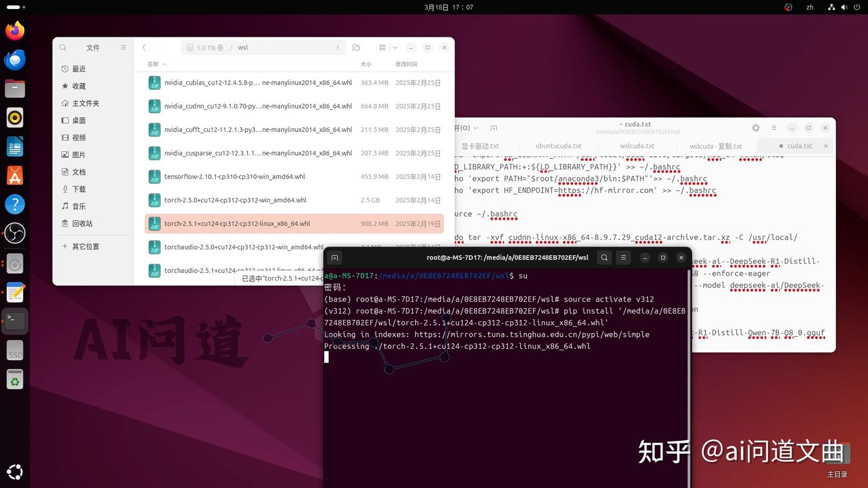868x488 pixels.
Task: Open a new terminal tab icon
Action: click(335, 257)
